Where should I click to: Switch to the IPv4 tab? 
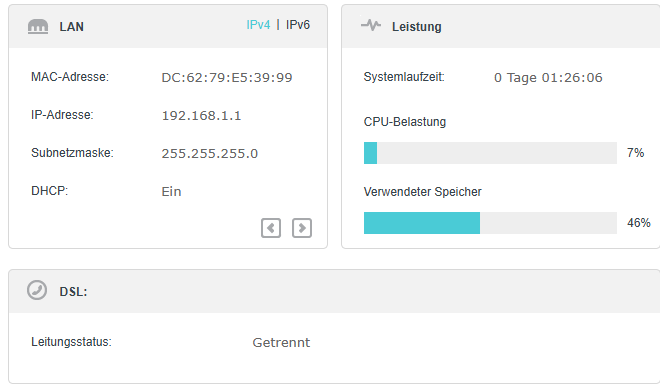258,25
